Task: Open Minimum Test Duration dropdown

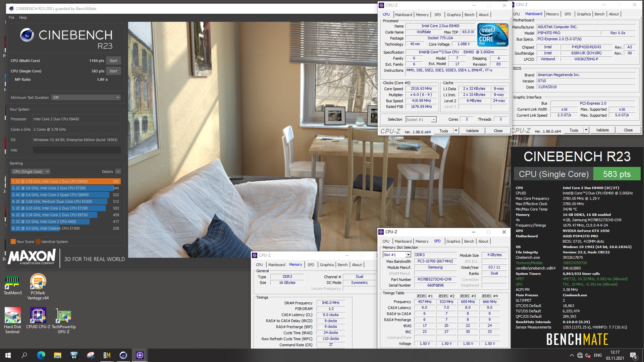Action: click(86, 98)
